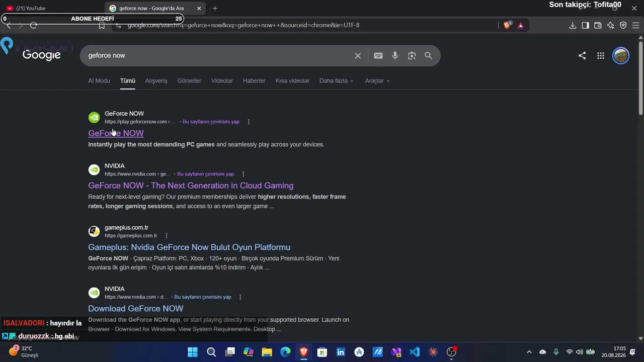Open Brave Shields panel in the address bar

507,25
